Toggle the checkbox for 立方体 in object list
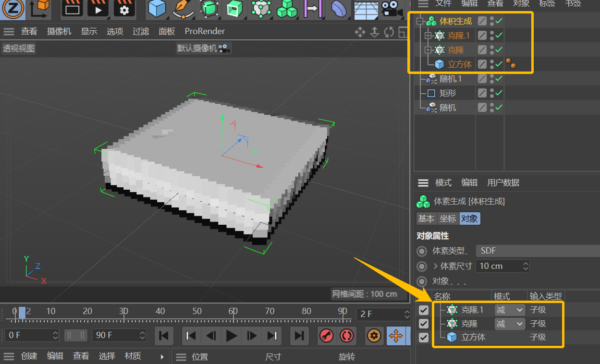Image resolution: width=600 pixels, height=364 pixels. click(423, 337)
